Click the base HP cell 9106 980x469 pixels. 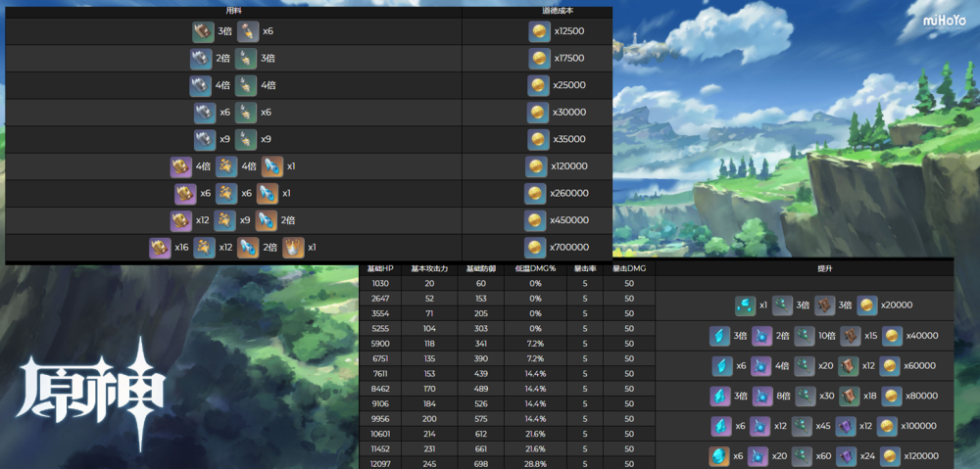coord(380,403)
